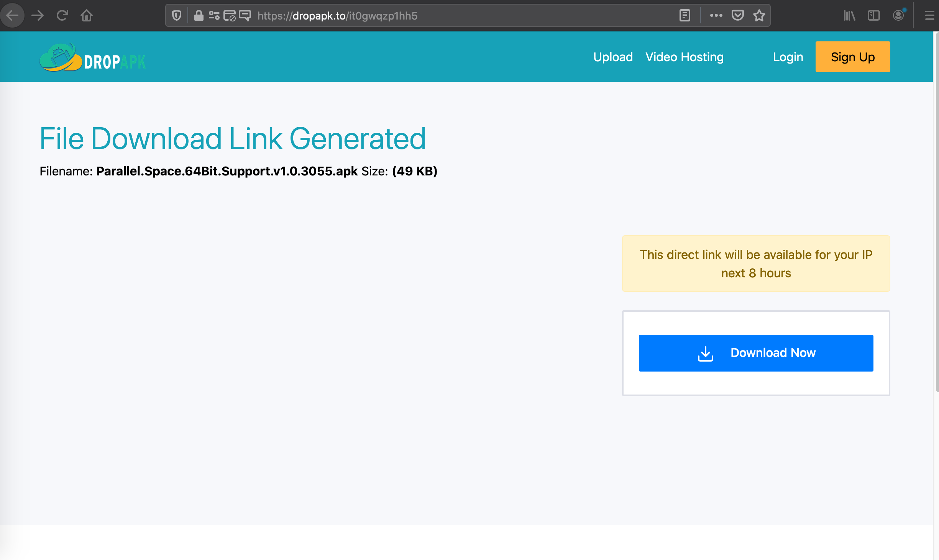Open the Firefox Library panel
939x560 pixels.
[x=849, y=16]
